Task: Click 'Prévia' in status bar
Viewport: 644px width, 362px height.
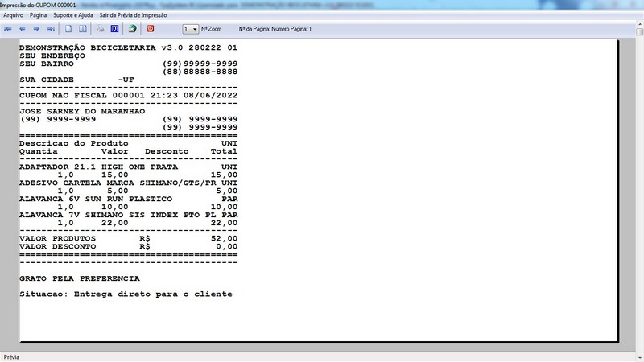Action: pyautogui.click(x=11, y=357)
